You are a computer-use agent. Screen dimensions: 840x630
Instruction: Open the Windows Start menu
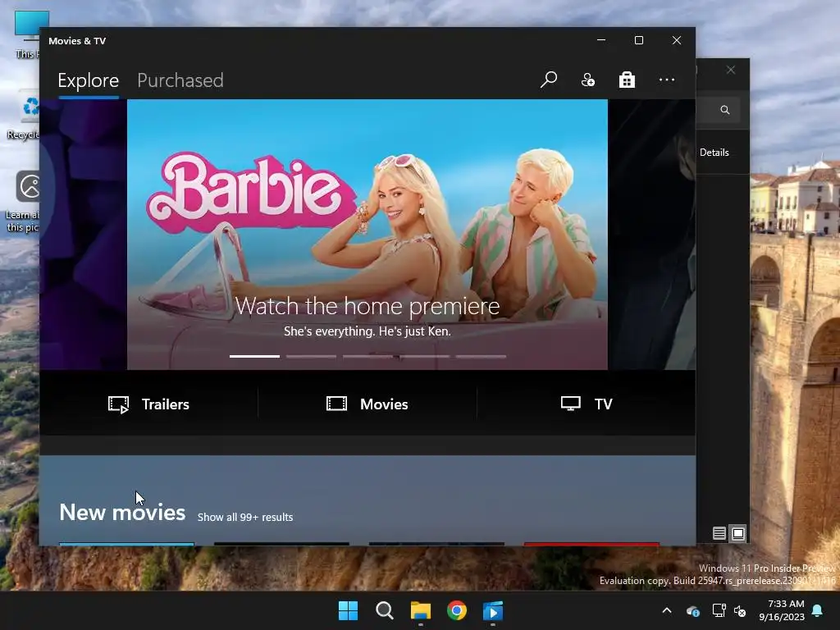click(x=348, y=610)
